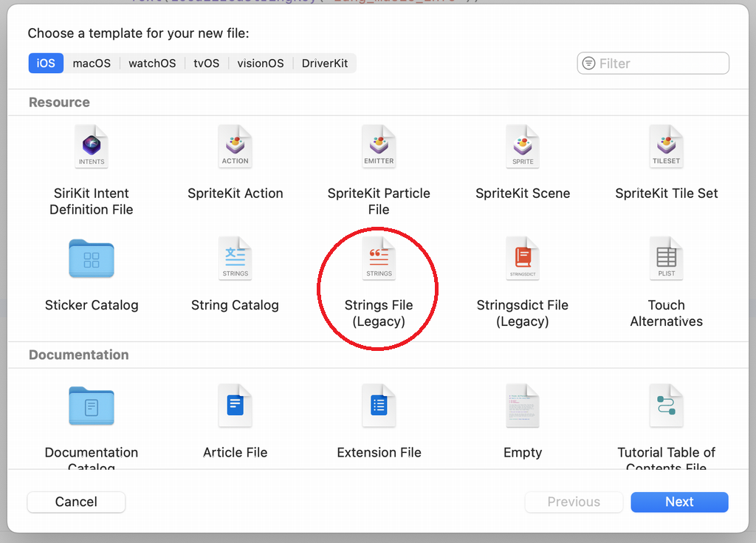Choose the String Catalog template
This screenshot has width=756, height=543.
click(235, 259)
